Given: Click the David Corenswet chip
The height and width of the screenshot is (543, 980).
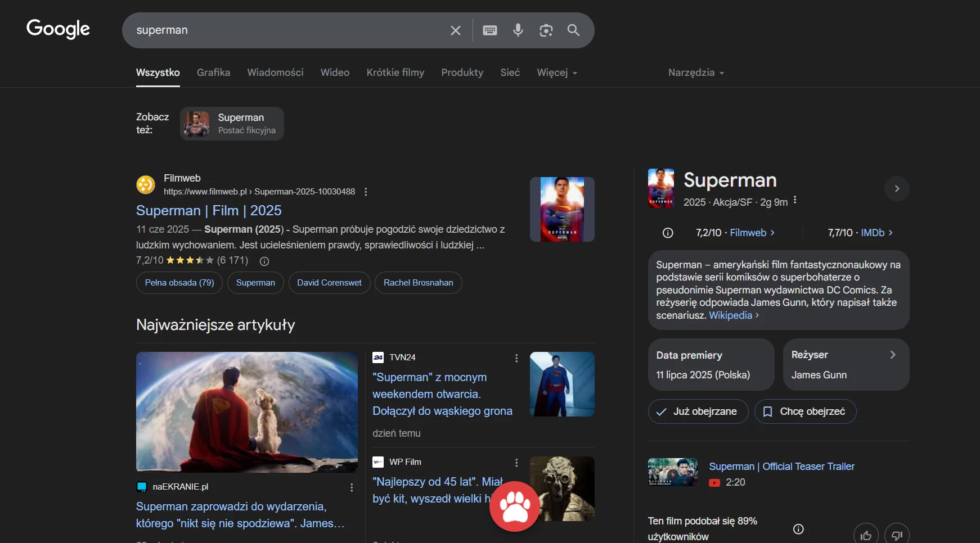Looking at the screenshot, I should tap(329, 283).
